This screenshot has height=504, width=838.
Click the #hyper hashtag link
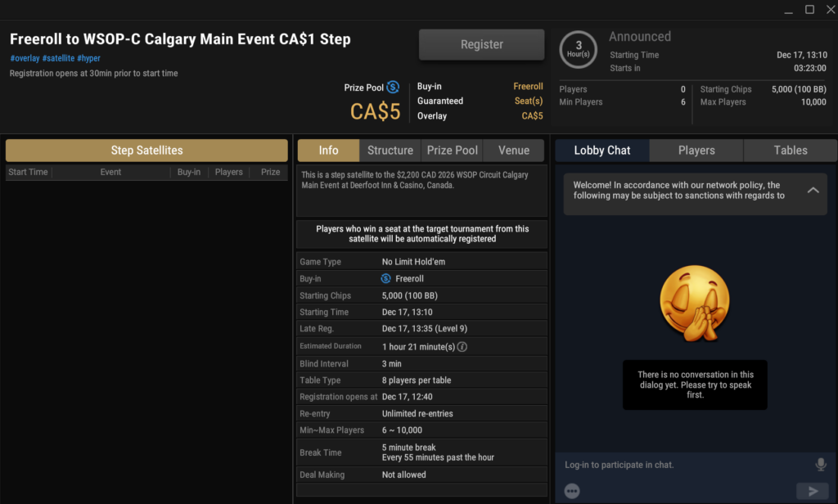(x=89, y=59)
